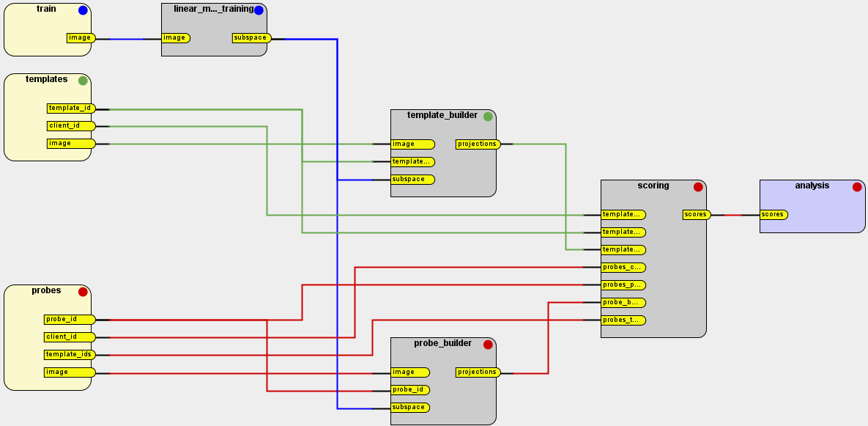Click the image output port on train block

[x=79, y=37]
